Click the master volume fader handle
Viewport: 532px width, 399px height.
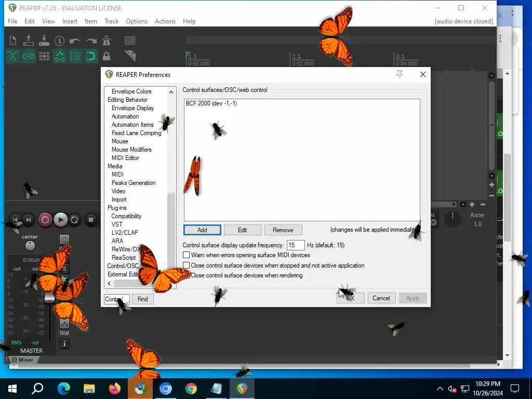(x=49, y=298)
